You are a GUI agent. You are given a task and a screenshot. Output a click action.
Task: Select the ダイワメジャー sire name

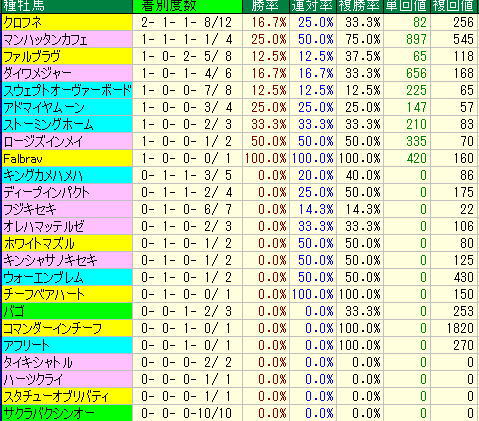point(37,73)
